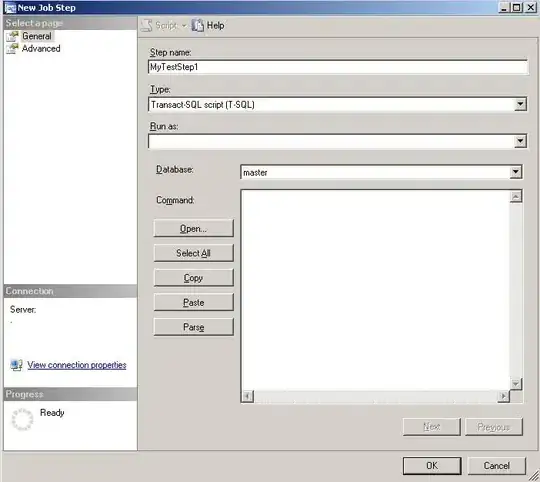Expand the Script dropdown arrow

tap(184, 25)
